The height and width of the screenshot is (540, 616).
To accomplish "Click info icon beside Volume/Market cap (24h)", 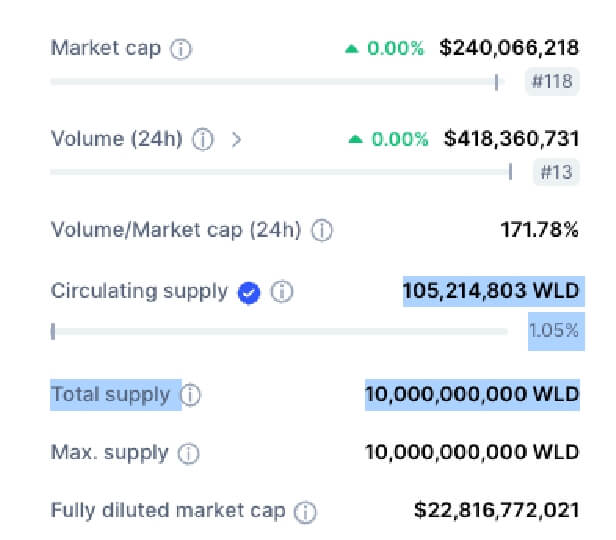I will [x=322, y=231].
